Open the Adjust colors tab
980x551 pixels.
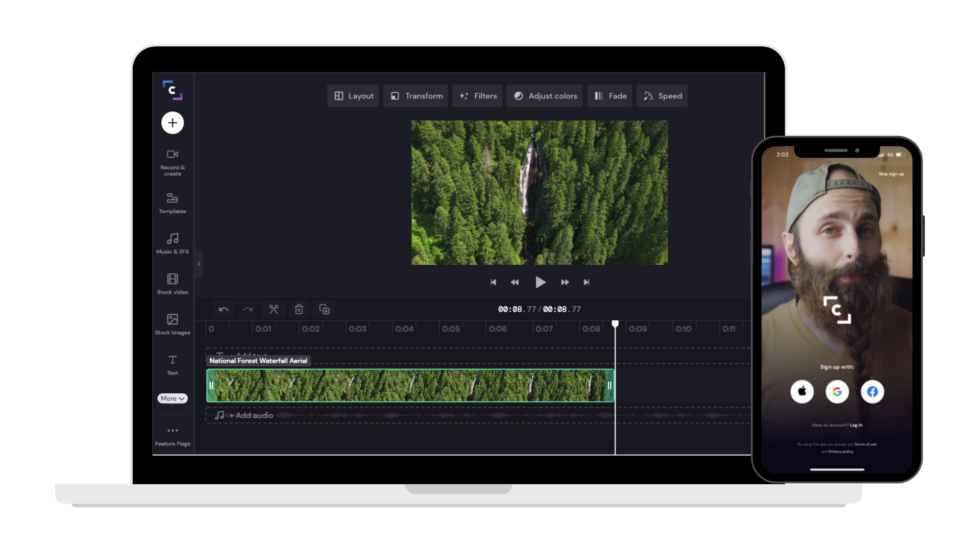point(545,96)
